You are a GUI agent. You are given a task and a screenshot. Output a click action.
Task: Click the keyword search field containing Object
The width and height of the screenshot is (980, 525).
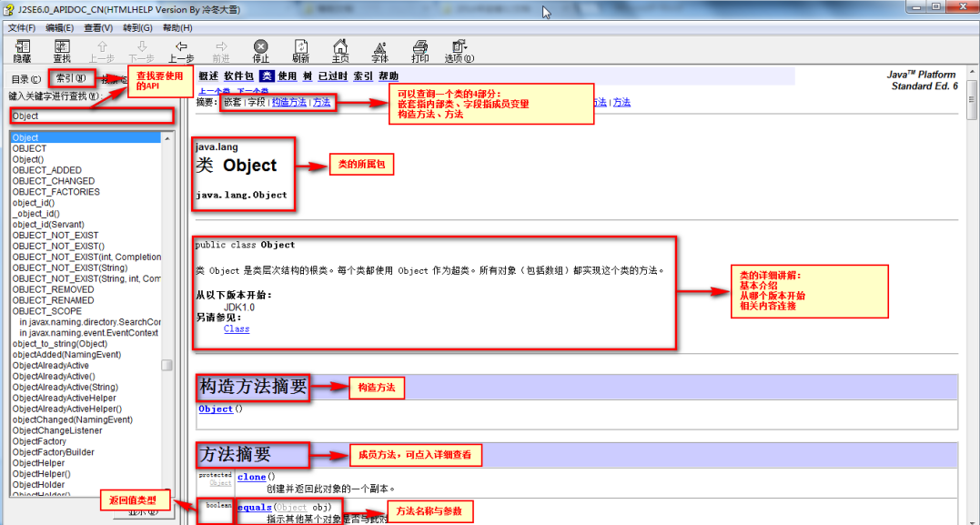91,116
